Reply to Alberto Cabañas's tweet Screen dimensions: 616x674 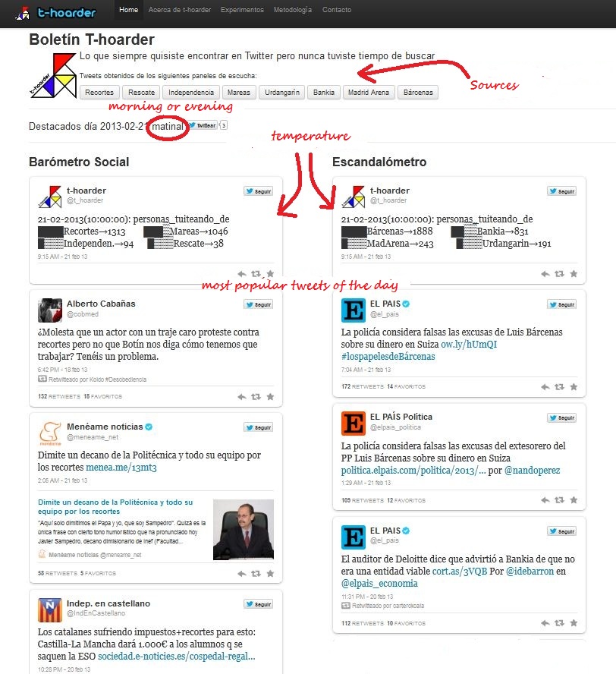click(242, 397)
